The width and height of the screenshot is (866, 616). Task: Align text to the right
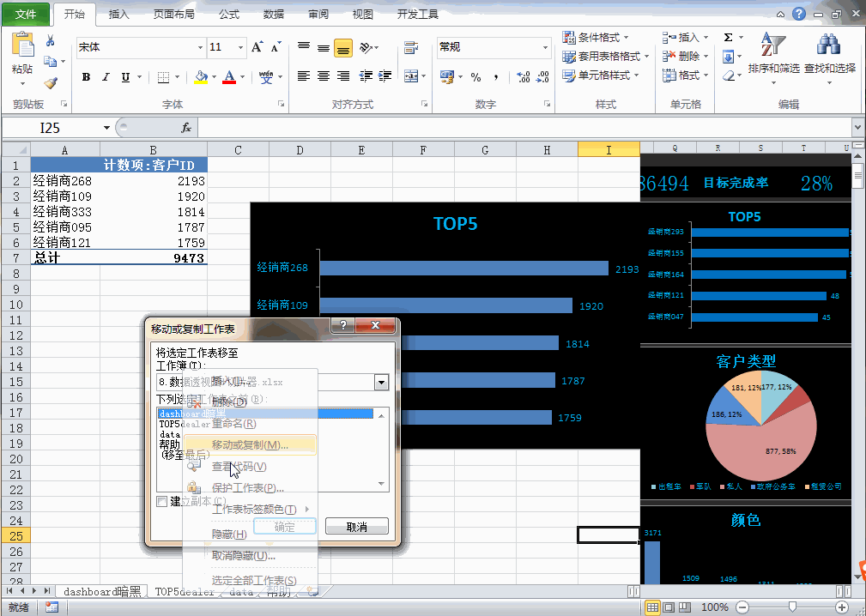click(x=343, y=75)
